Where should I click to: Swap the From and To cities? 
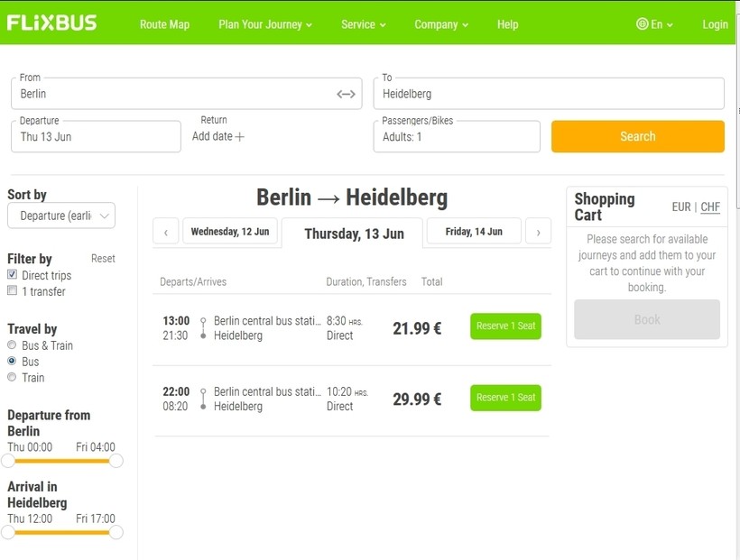[347, 94]
